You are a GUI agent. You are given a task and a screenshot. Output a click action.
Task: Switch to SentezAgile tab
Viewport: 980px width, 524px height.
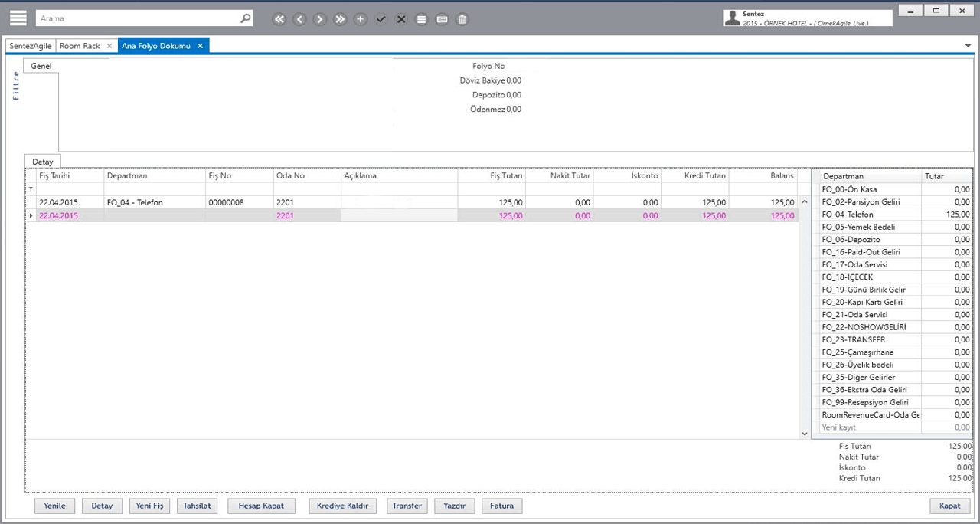click(x=31, y=46)
